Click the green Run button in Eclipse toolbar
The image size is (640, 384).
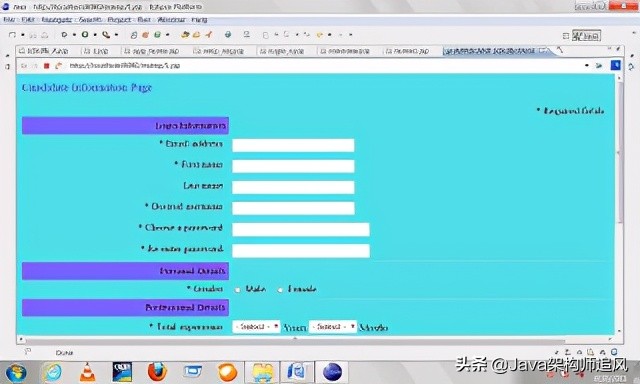click(85, 35)
